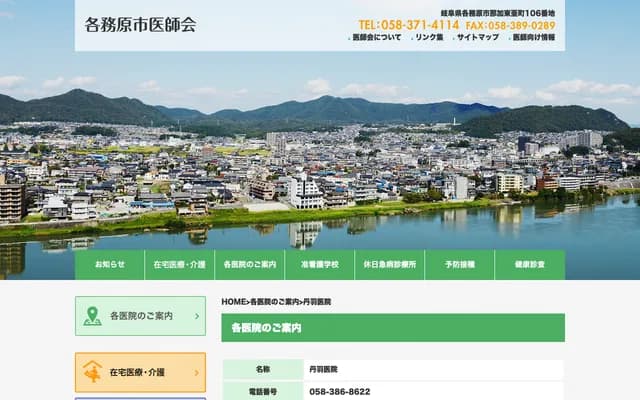This screenshot has width=640, height=400.
Task: Select 休日急病診療所 navigation item
Action: pos(390,264)
